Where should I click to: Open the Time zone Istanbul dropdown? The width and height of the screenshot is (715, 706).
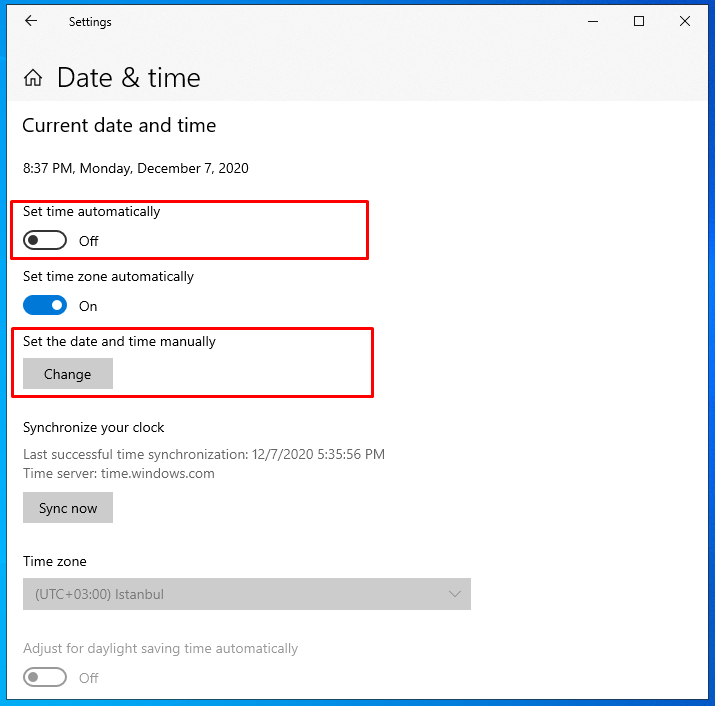247,594
